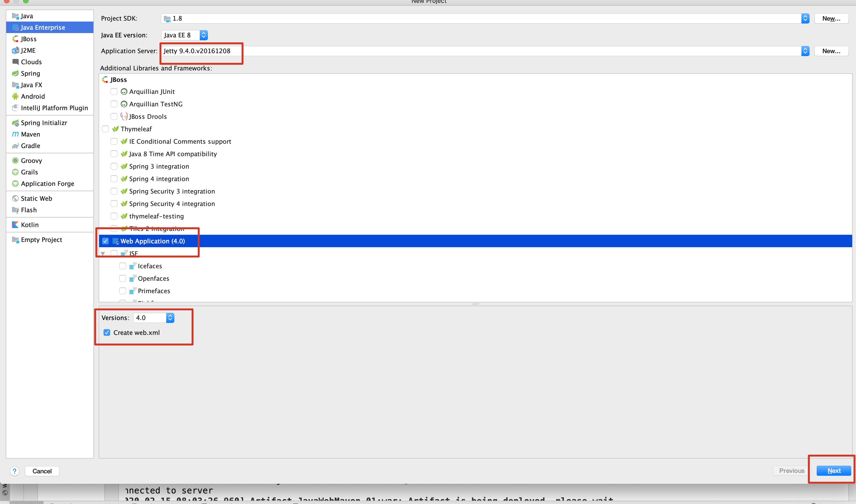Click the Maven 'm' icon

pos(15,134)
